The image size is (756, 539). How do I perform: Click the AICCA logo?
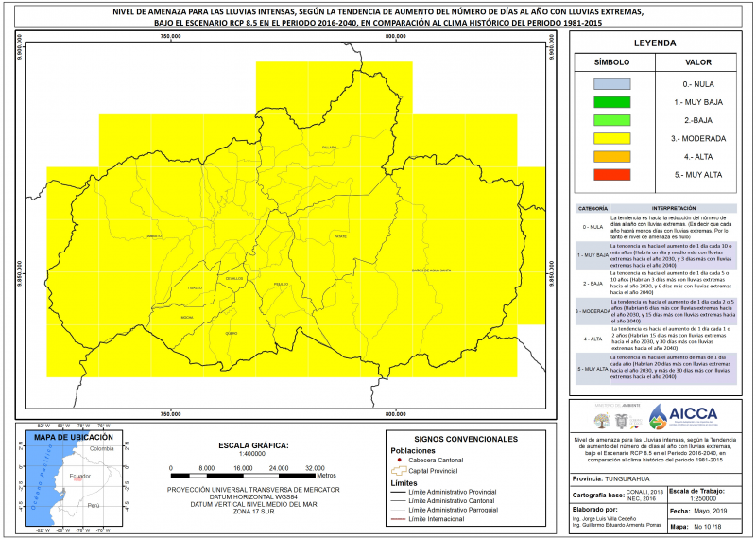(x=682, y=416)
